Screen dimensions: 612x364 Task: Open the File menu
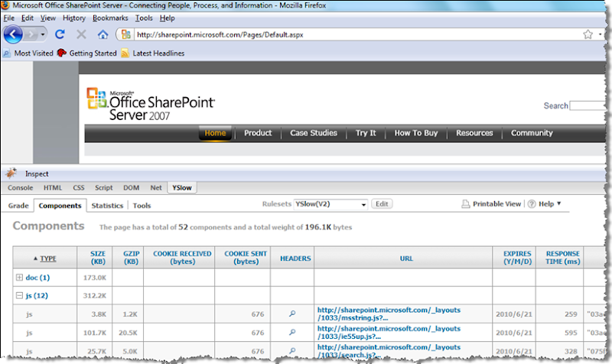8,18
